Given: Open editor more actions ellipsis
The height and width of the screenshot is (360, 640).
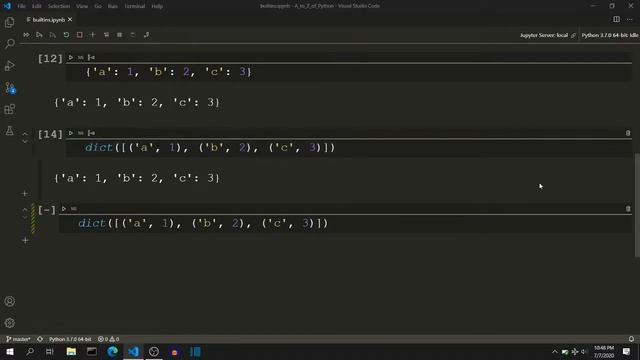Looking at the screenshot, I should 629,19.
